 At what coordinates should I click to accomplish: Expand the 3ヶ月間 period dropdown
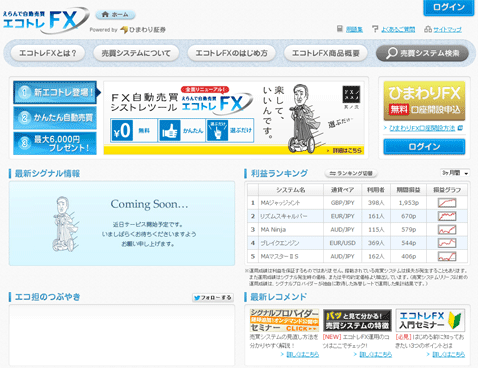pyautogui.click(x=455, y=173)
